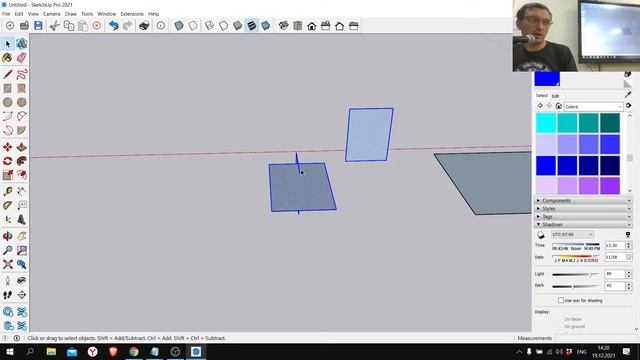The height and width of the screenshot is (360, 640).
Task: Click the Shadows Details toggle icon
Action: pos(628,235)
